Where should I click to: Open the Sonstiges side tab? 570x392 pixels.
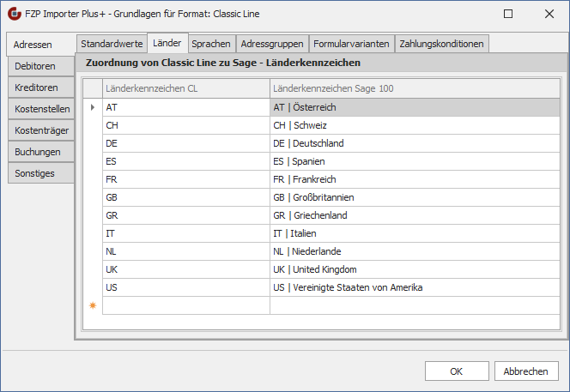point(40,173)
